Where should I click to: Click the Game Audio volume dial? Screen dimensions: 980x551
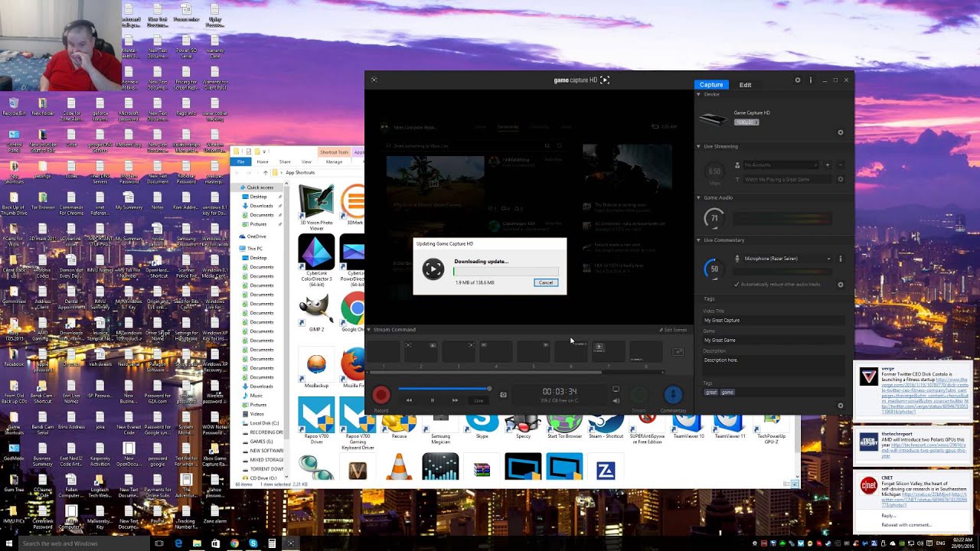[714, 218]
